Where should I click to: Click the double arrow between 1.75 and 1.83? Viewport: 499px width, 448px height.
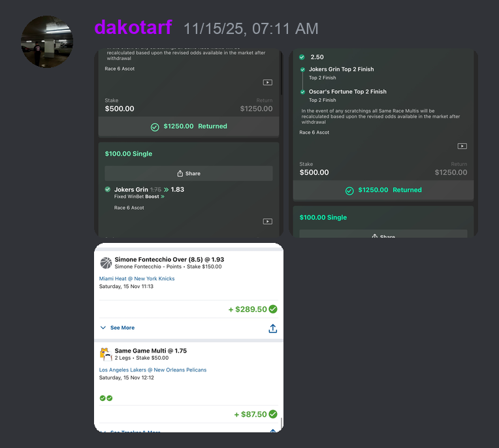tap(166, 189)
